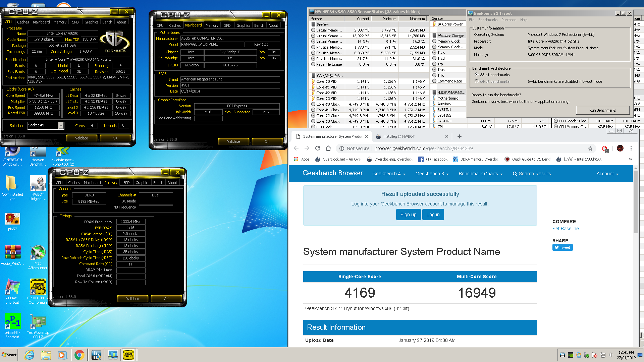The height and width of the screenshot is (362, 644).
Task: Open Windows Explorer folder taskbar icon
Action: [x=46, y=355]
